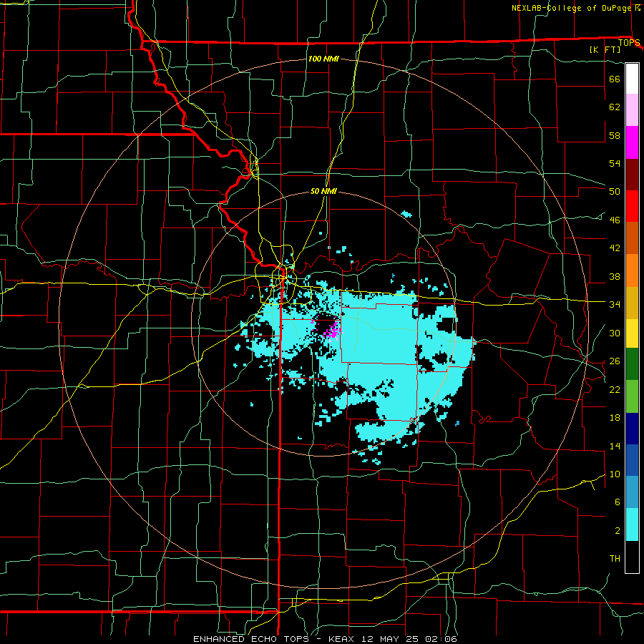Click the '26' legend value

pos(615,361)
